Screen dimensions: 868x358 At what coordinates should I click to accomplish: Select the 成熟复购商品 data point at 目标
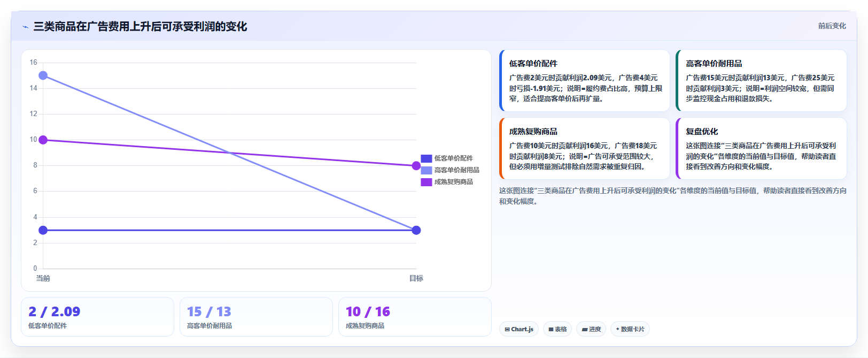[416, 166]
